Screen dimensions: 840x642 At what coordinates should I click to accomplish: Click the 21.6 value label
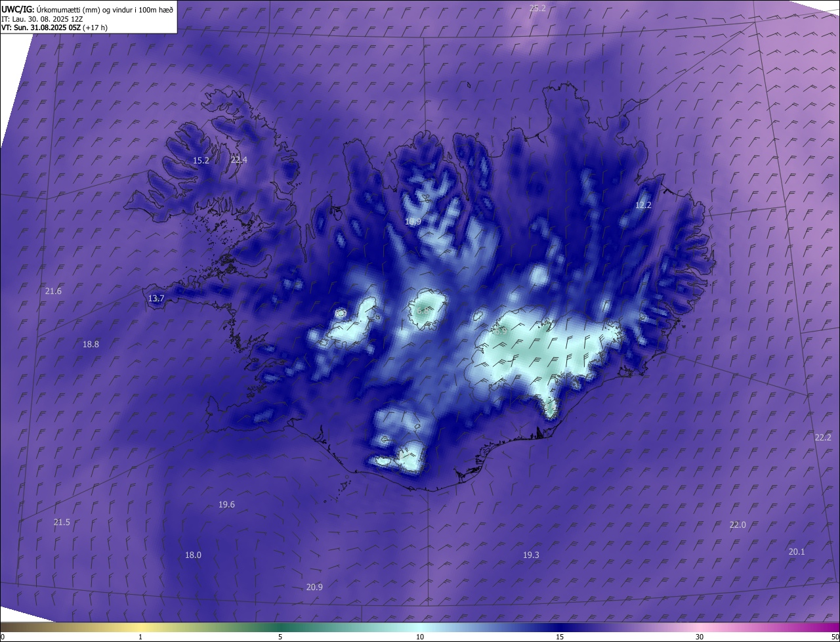[x=53, y=291]
